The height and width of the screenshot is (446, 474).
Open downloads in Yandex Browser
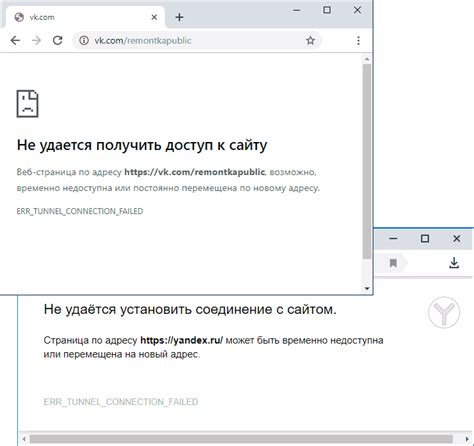click(x=454, y=263)
